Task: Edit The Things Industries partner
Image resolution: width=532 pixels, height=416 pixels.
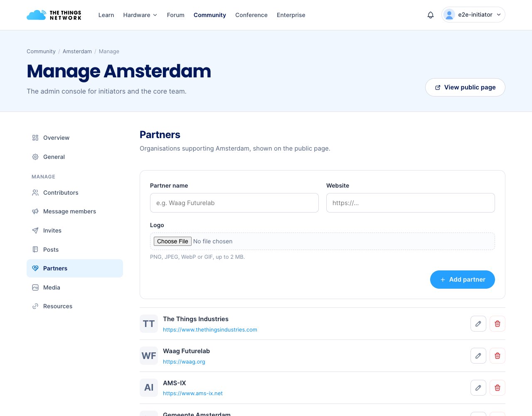Action: (x=478, y=324)
